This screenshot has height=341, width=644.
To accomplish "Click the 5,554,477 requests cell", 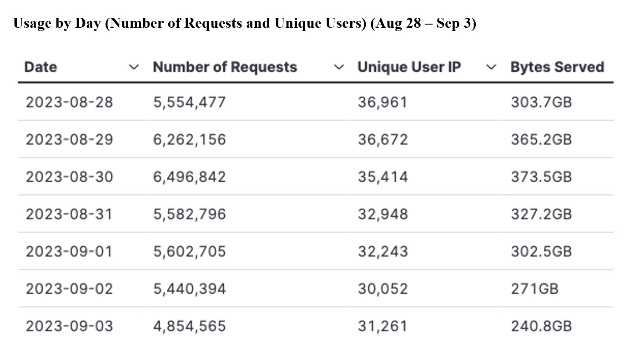I will coord(190,102).
